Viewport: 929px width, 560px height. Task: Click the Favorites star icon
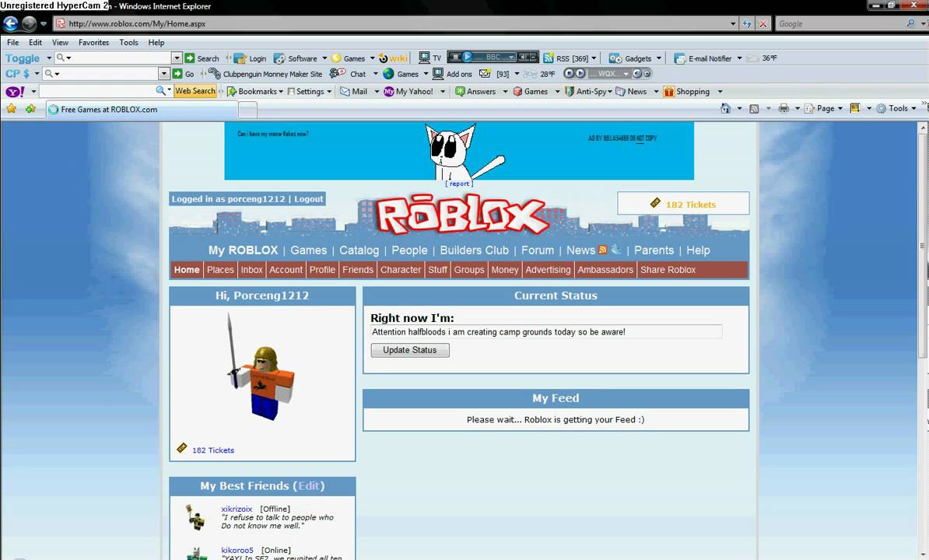click(x=11, y=108)
